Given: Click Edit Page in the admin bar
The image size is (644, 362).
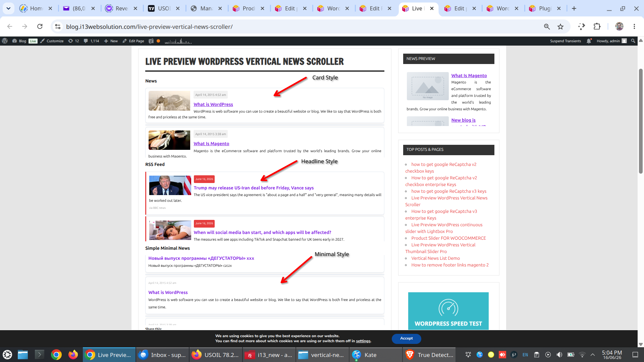Looking at the screenshot, I should pos(133,41).
